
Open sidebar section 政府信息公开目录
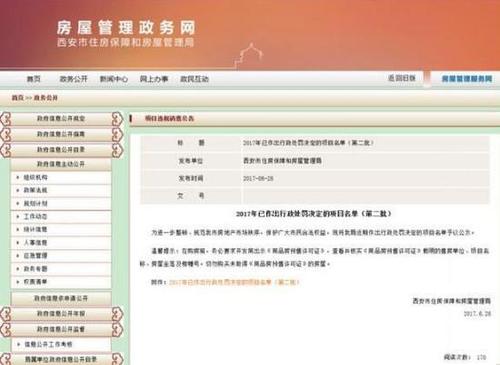(x=61, y=150)
